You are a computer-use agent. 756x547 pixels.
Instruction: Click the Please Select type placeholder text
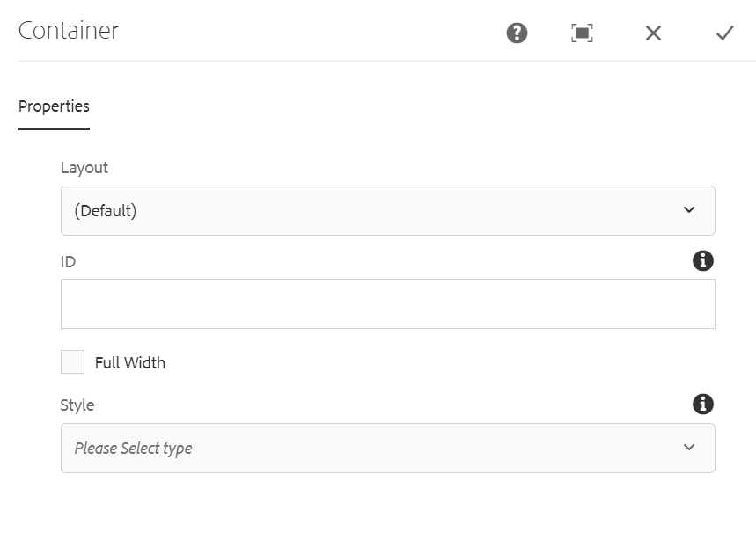coord(134,449)
